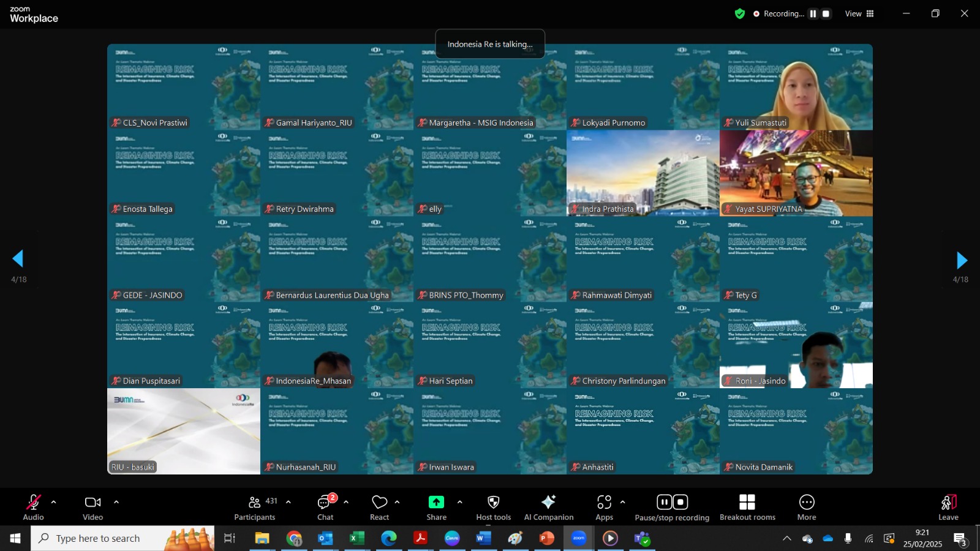Expand the arrow next to Apps
Image resolution: width=980 pixels, height=551 pixels.
click(x=622, y=502)
